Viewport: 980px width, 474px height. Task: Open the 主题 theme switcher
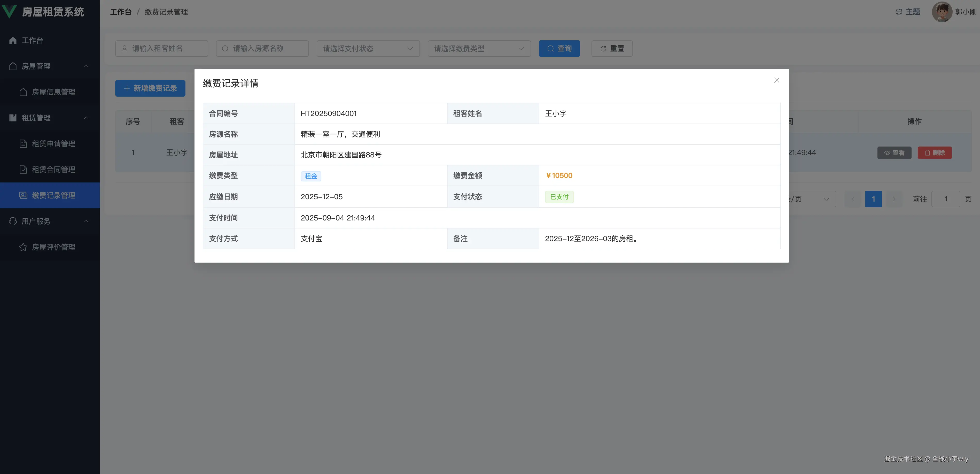(x=907, y=12)
